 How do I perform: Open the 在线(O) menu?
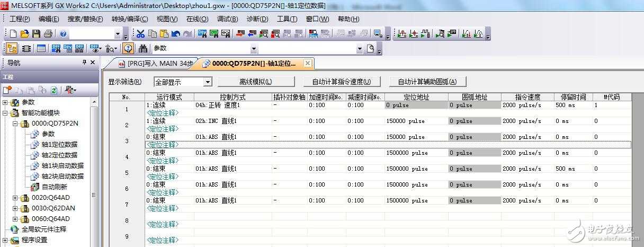[x=197, y=19]
